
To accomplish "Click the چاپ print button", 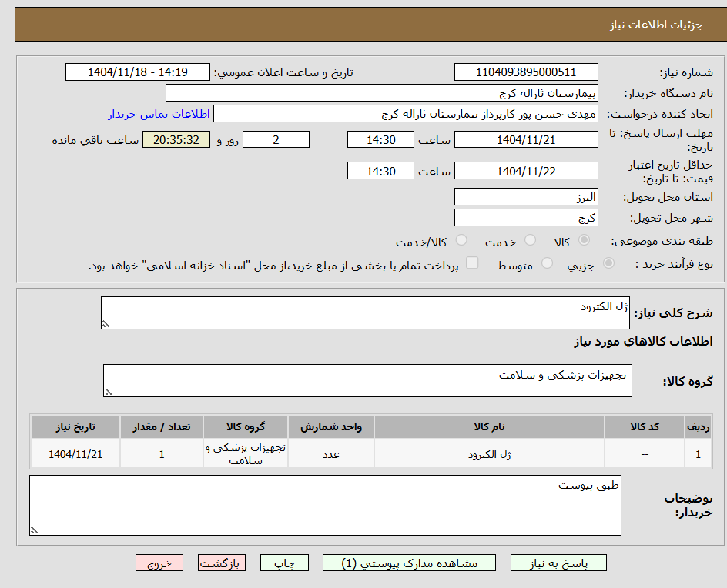I will tap(284, 563).
